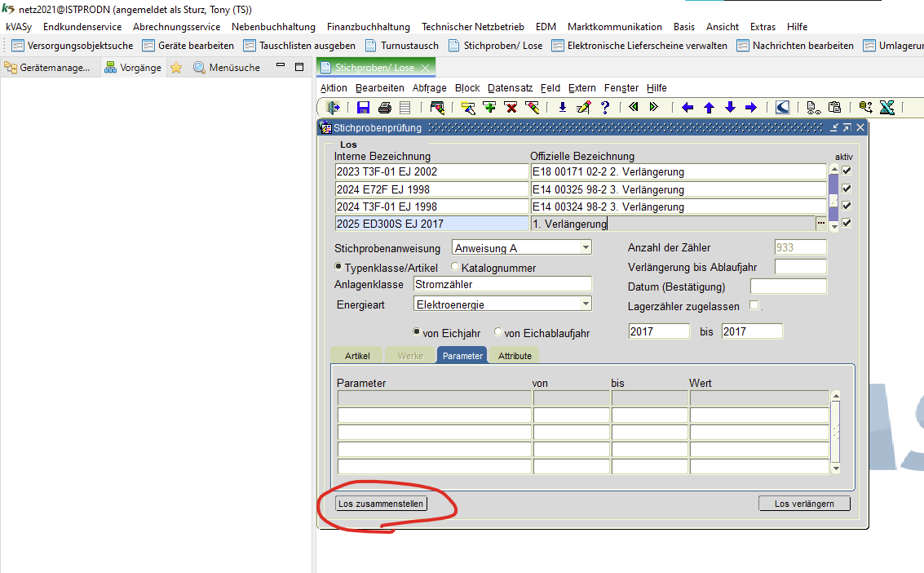Click the blue left arrow navigation icon
Screen dimensions: 924x573
[x=687, y=107]
